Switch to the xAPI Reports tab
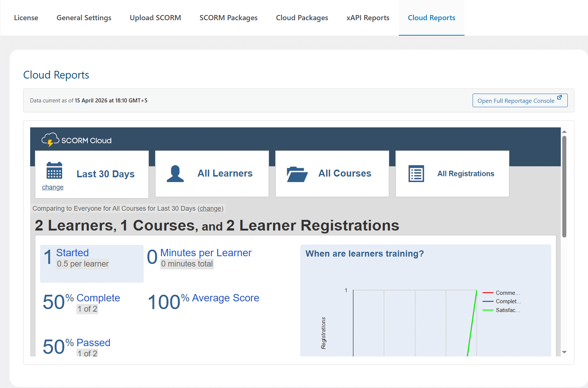The image size is (588, 388). (368, 18)
